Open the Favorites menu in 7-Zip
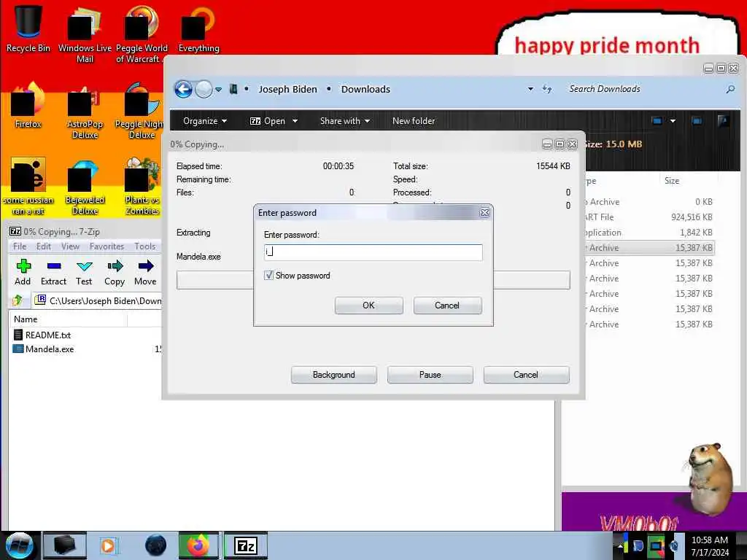This screenshot has width=747, height=560. coord(107,246)
